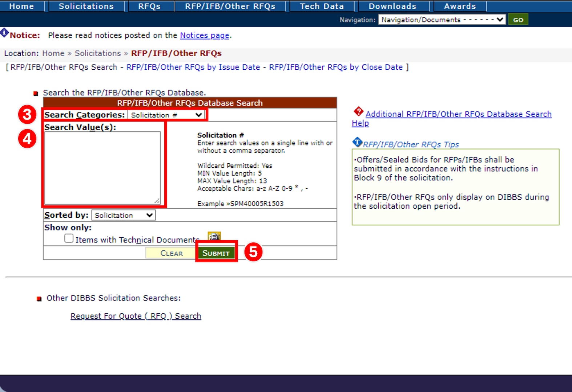Viewport: 572px width, 392px height.
Task: Open RFP/IFB/Other RFQs by Issue Date
Action: pos(193,67)
